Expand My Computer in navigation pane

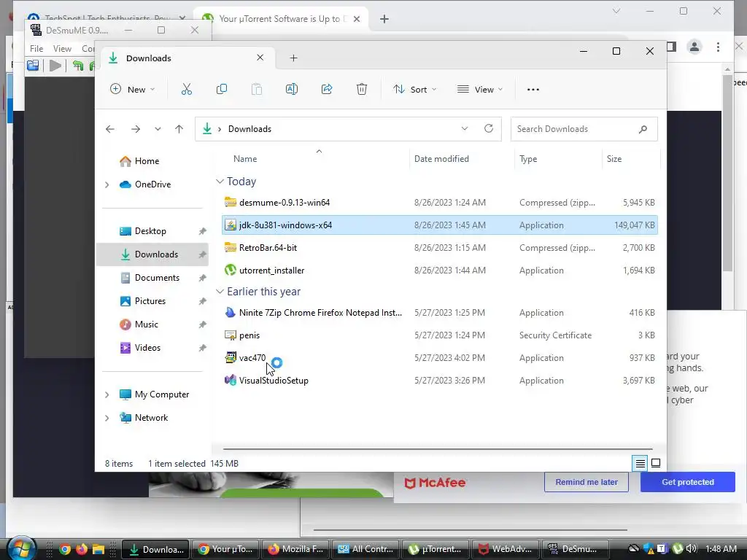[x=107, y=394]
